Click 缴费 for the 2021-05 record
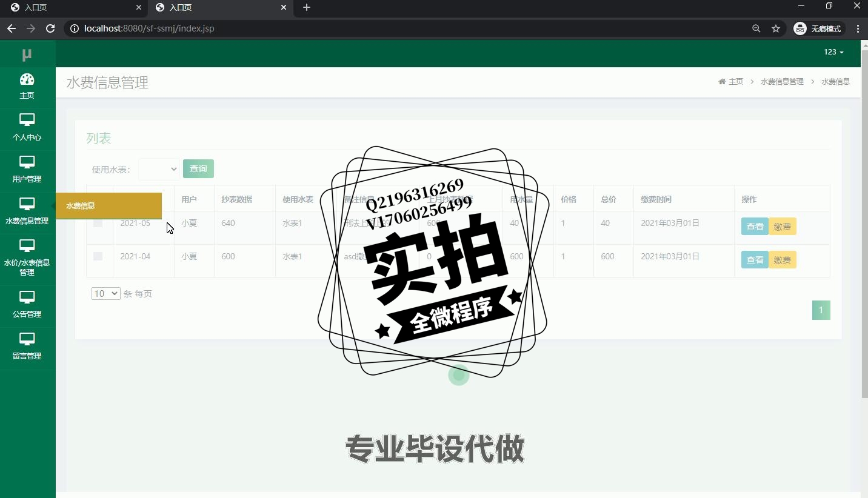868x498 pixels. 783,227
